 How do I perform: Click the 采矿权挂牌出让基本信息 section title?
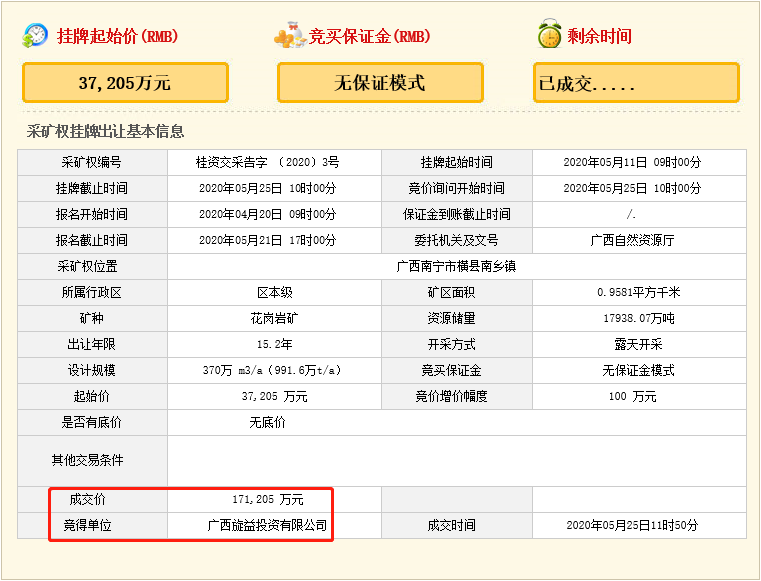pos(106,132)
